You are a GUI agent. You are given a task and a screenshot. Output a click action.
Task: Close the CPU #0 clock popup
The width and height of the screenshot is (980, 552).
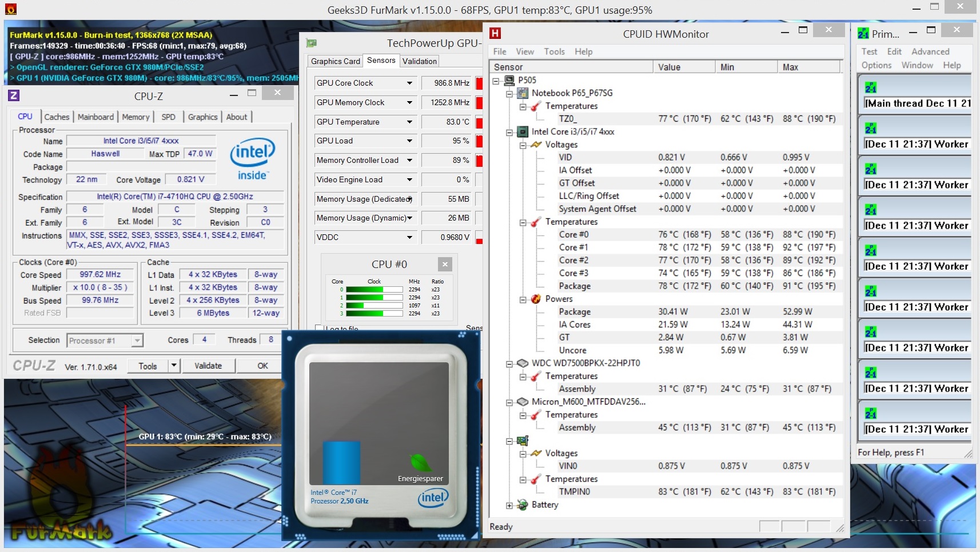(445, 264)
